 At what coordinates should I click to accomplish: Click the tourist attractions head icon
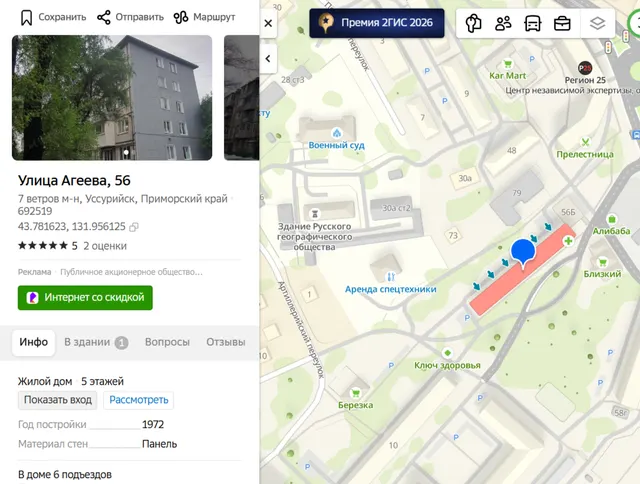click(x=473, y=23)
